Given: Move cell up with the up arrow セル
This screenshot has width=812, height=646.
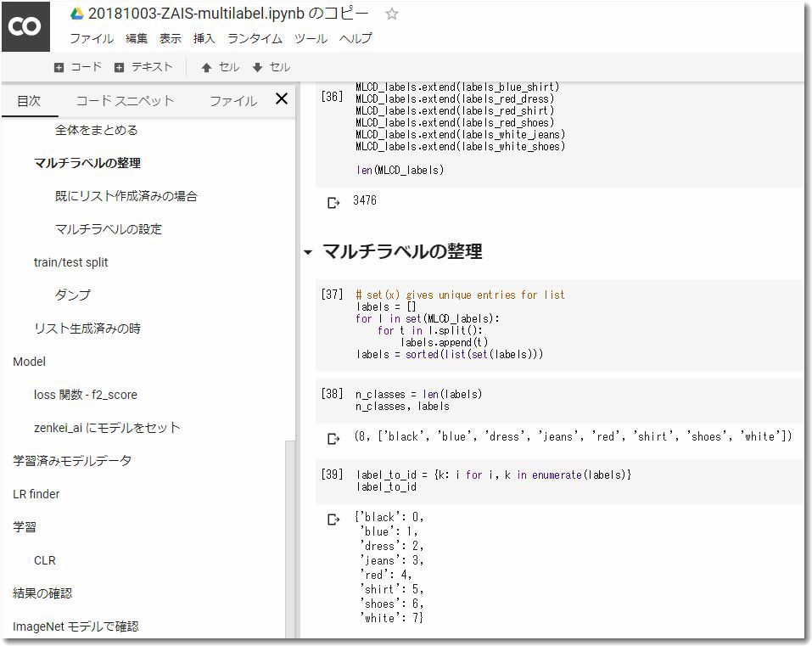Looking at the screenshot, I should pyautogui.click(x=220, y=67).
